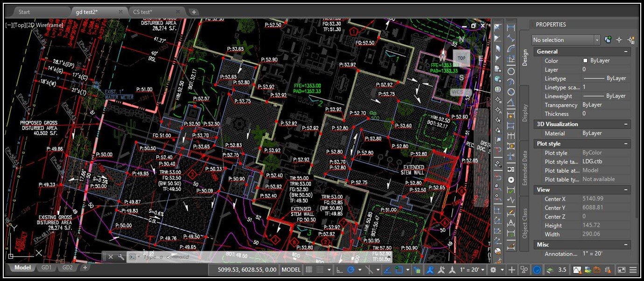Screen dimensions: 644x281
Task: Click the Clean Screen icon on status bar
Action: (622, 269)
